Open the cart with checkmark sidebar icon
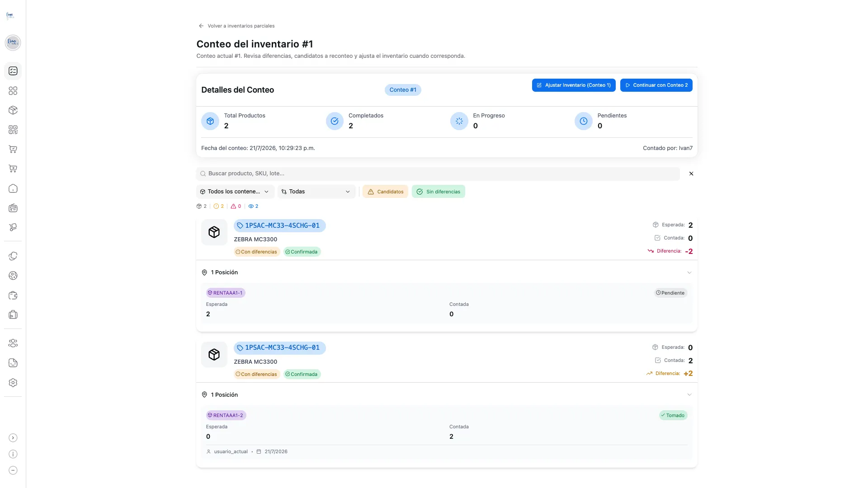Viewport: 868px width, 488px height. 13,149
